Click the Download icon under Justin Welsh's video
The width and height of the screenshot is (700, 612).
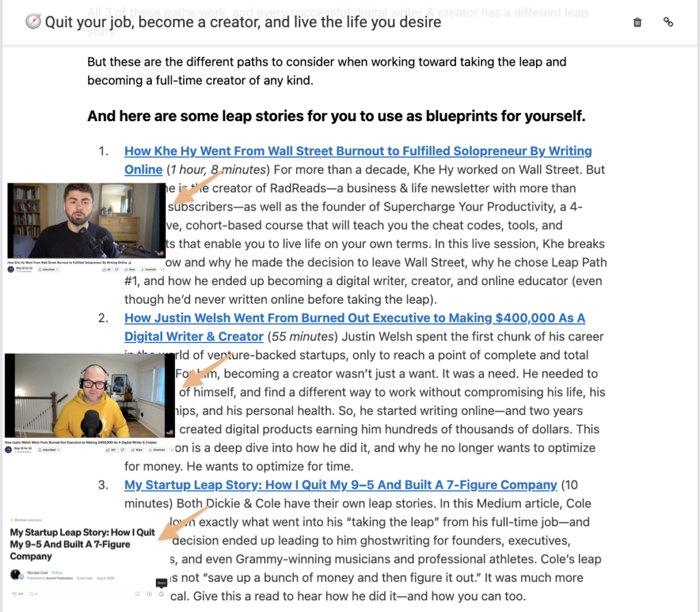157,449
